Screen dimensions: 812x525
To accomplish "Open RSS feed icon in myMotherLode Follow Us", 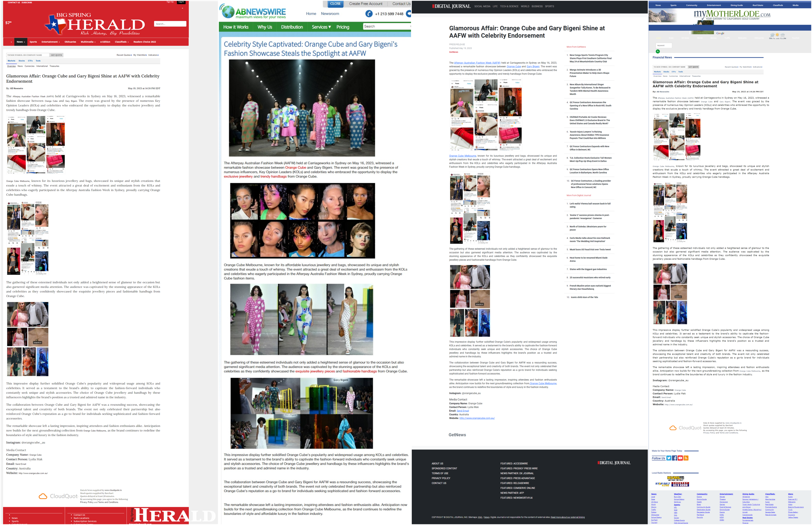I will [x=686, y=458].
